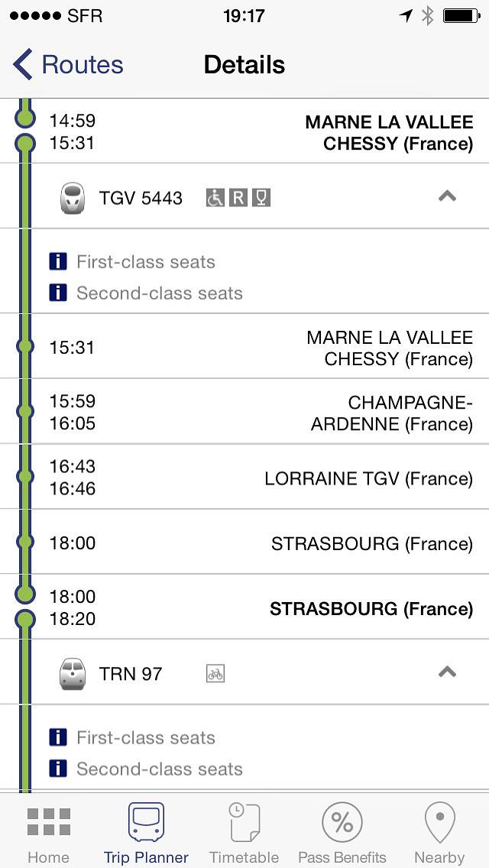Open the Nearby tab
The width and height of the screenshot is (489, 868).
pyautogui.click(x=439, y=833)
